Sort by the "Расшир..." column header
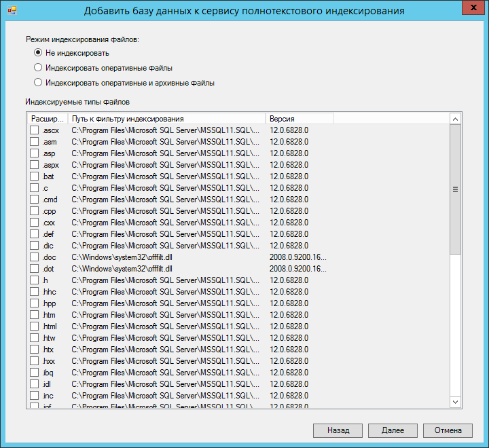Image resolution: width=489 pixels, height=448 pixels. 47,119
